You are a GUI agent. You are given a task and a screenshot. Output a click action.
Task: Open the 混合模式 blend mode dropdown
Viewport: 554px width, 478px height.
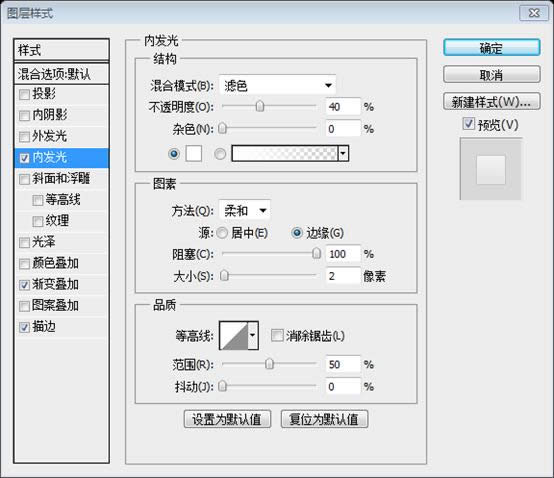click(277, 85)
